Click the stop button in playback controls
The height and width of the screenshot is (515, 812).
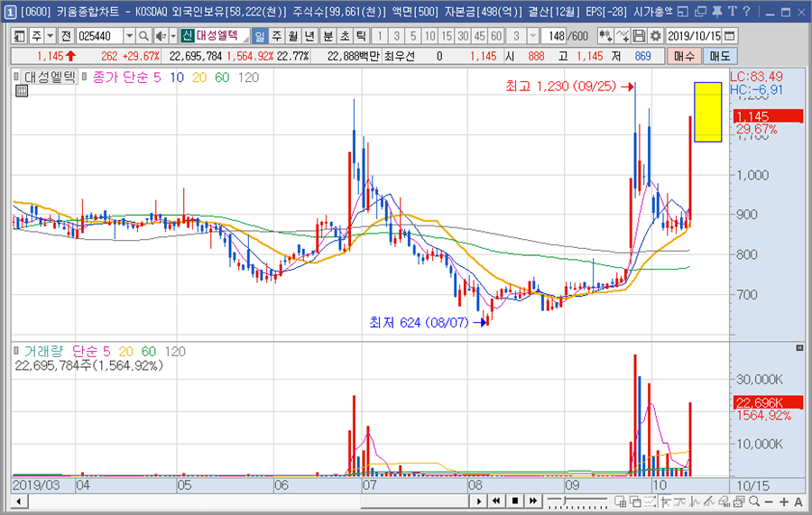click(x=515, y=501)
